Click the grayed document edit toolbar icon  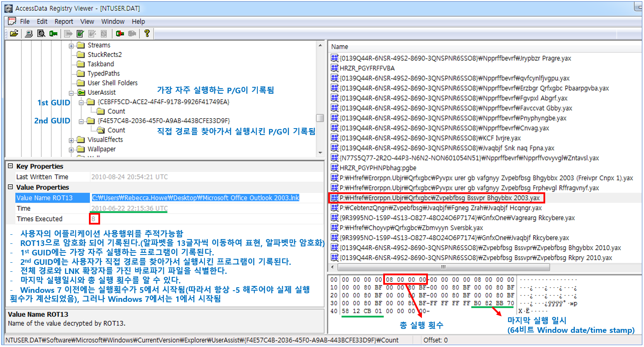pyautogui.click(x=92, y=33)
